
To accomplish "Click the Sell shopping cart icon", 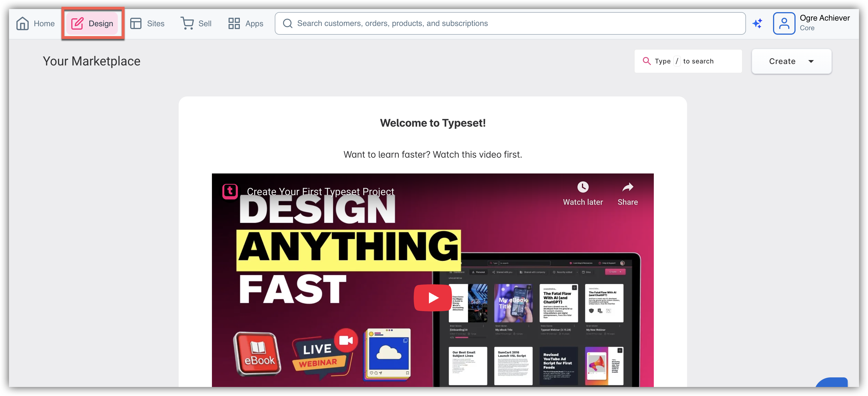I will [x=187, y=23].
